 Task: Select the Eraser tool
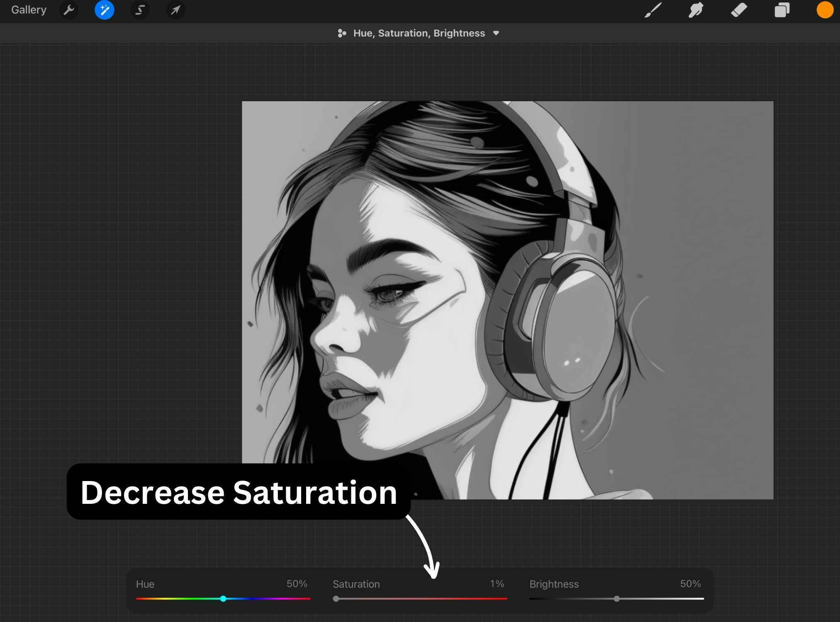coord(739,10)
